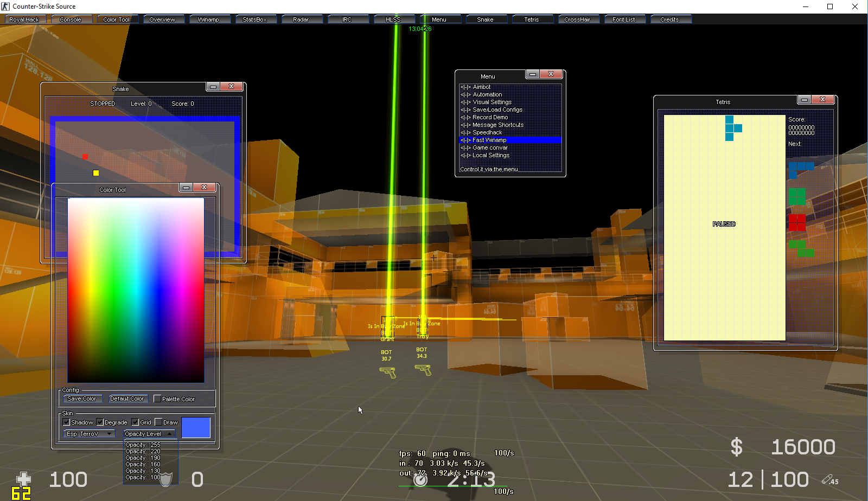Click the round timer clock icon
Screen dimensions: 868x501
tap(420, 480)
